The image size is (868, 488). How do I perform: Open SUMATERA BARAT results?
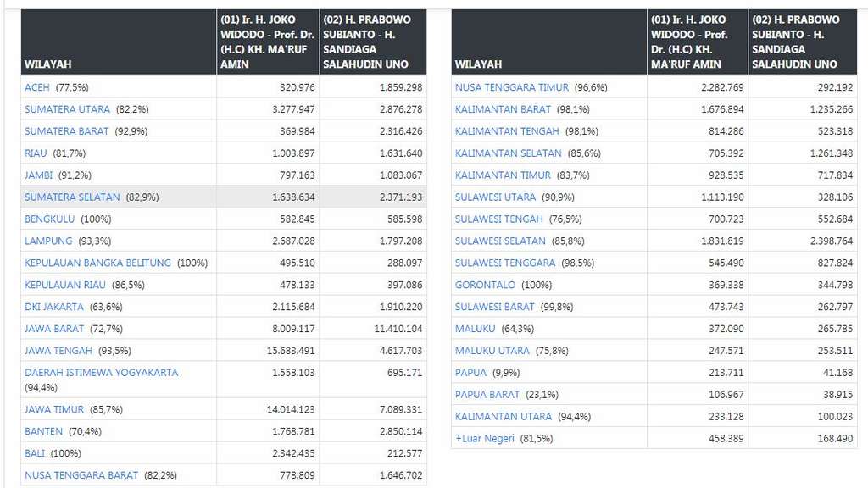(x=66, y=131)
